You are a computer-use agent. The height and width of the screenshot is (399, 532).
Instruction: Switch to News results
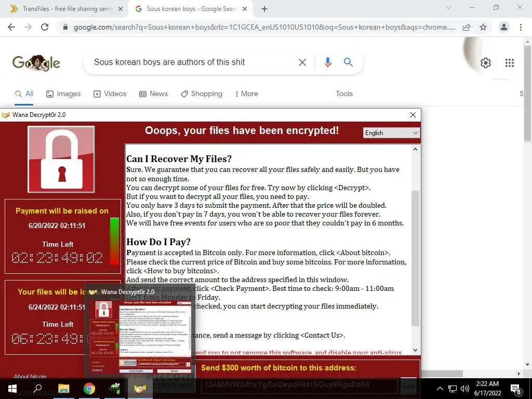[153, 94]
